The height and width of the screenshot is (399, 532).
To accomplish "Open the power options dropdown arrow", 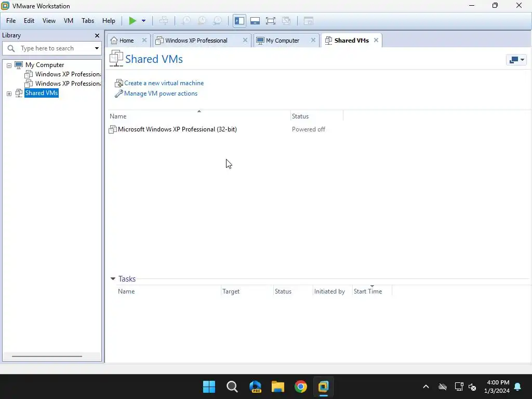I will pos(143,21).
